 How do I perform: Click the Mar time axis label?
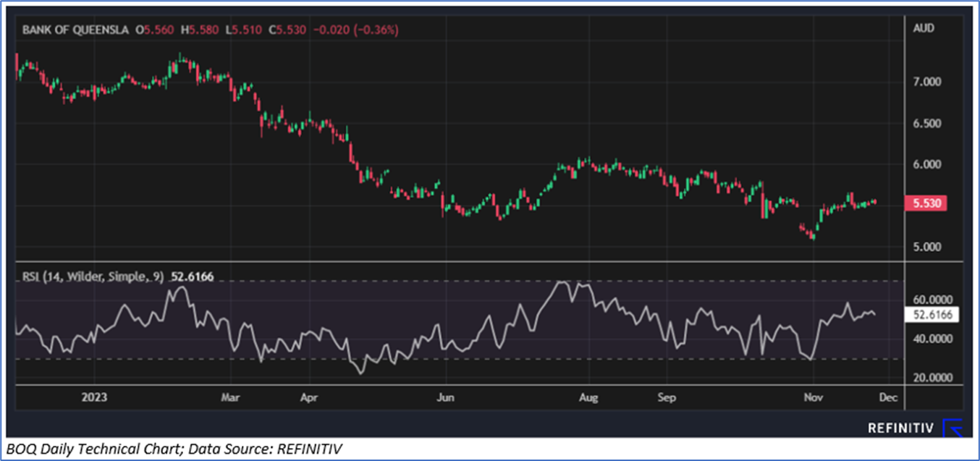point(230,397)
